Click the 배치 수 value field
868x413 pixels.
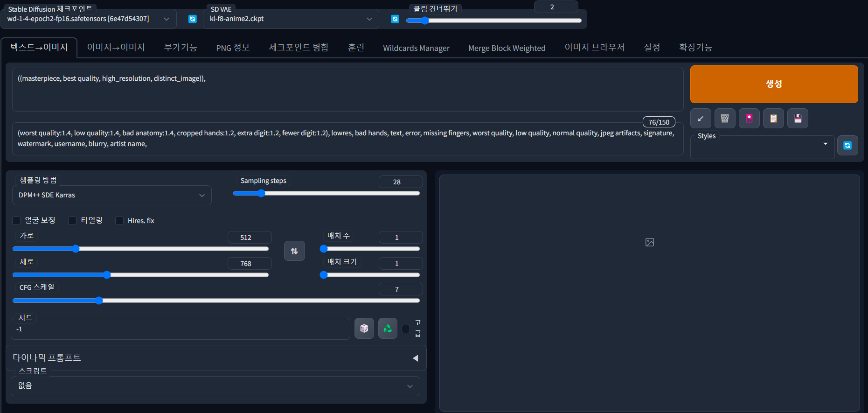401,238
